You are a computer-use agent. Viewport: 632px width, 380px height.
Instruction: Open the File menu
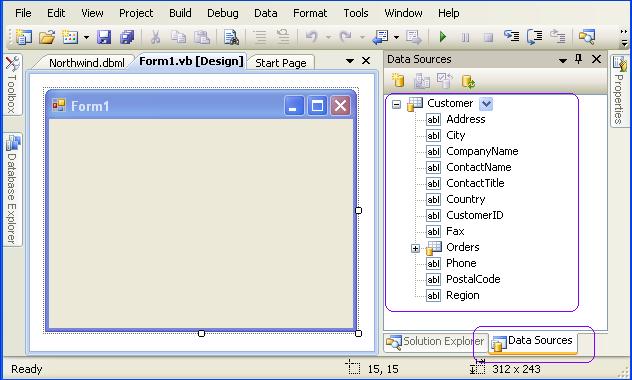click(23, 13)
